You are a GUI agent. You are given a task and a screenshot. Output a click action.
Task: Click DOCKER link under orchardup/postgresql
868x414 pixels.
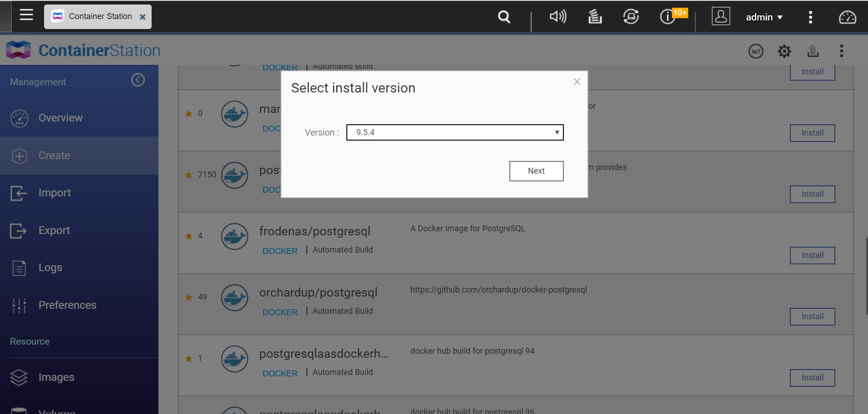(280, 312)
